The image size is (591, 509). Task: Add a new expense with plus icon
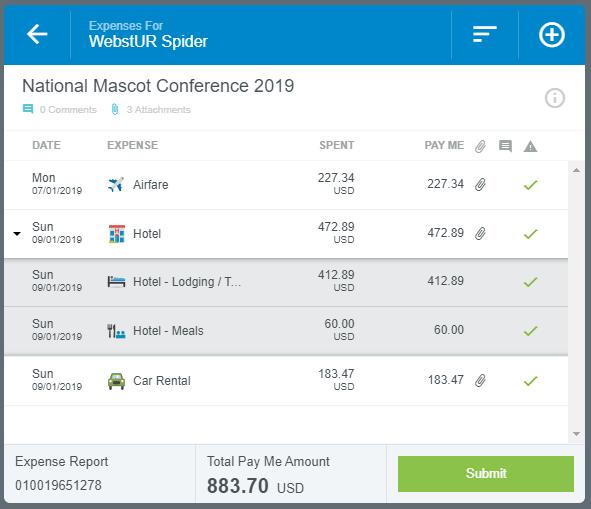[x=551, y=35]
